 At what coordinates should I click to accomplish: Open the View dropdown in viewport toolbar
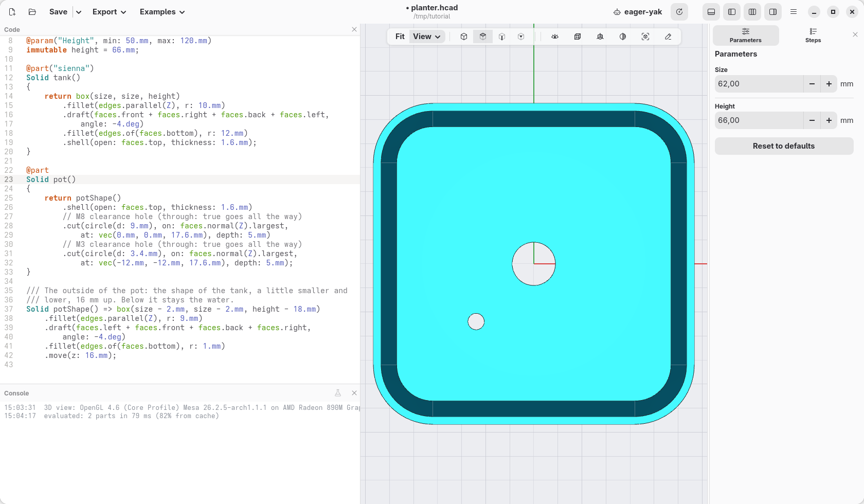pos(427,37)
